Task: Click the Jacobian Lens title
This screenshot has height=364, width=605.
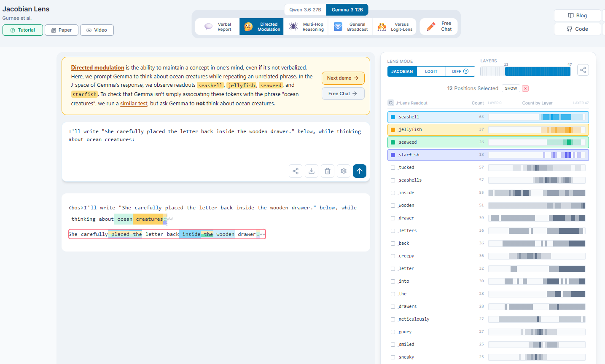Action: pyautogui.click(x=26, y=9)
